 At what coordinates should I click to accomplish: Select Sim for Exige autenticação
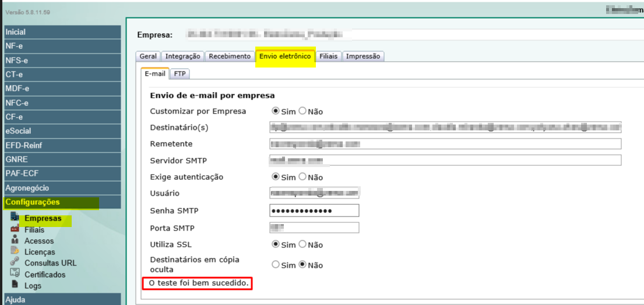pos(276,177)
